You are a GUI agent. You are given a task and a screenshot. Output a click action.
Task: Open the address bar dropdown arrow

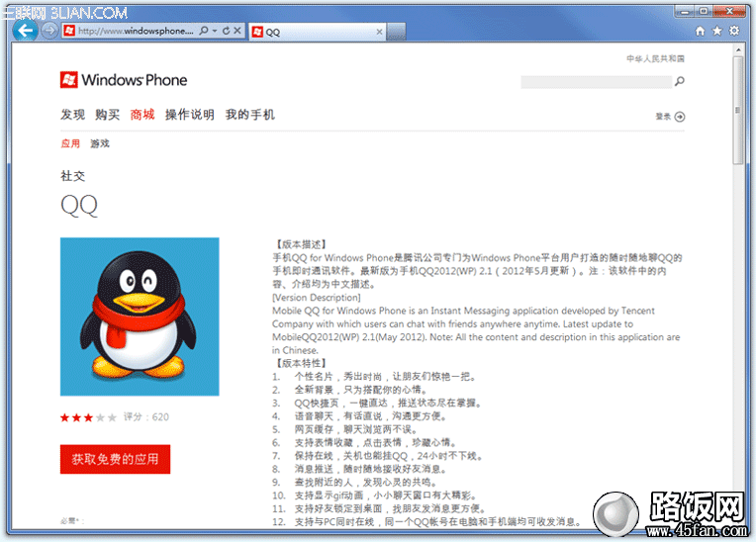[215, 31]
